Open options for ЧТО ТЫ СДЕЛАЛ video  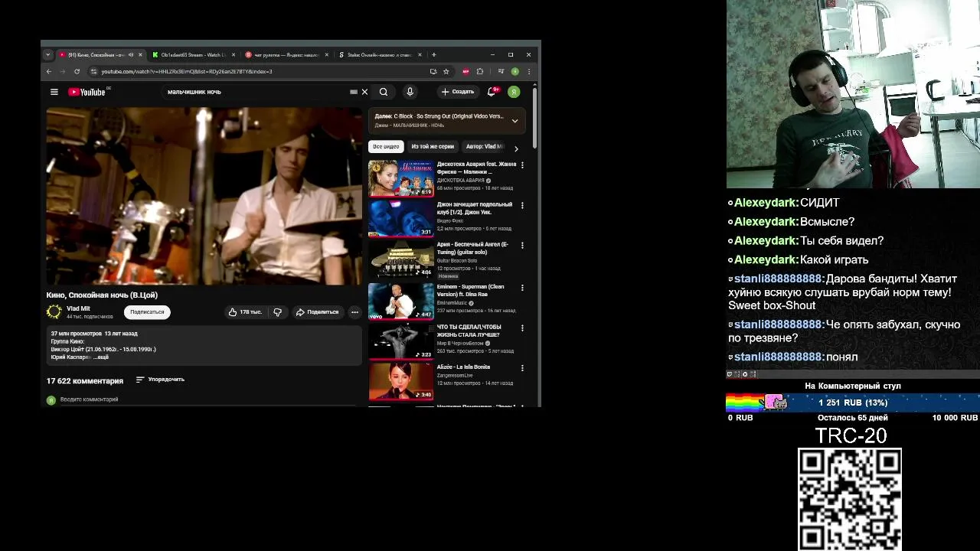point(522,328)
